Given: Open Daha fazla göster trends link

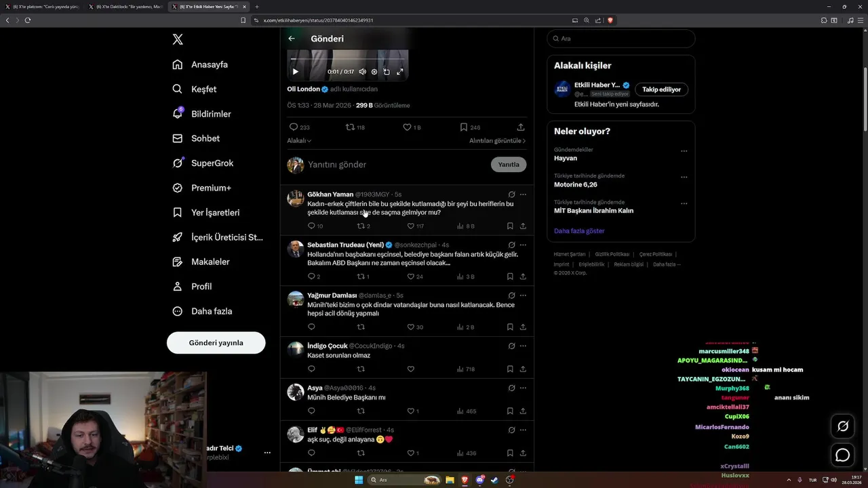Looking at the screenshot, I should click(579, 231).
